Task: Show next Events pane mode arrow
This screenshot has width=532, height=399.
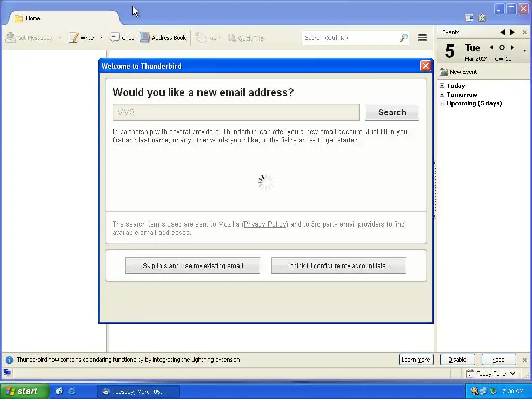Action: pos(512,32)
